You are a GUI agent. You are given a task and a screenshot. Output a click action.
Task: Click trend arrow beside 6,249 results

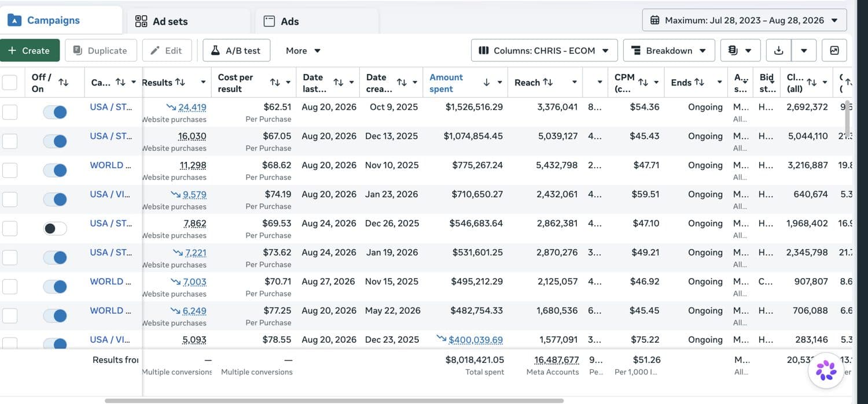click(175, 310)
